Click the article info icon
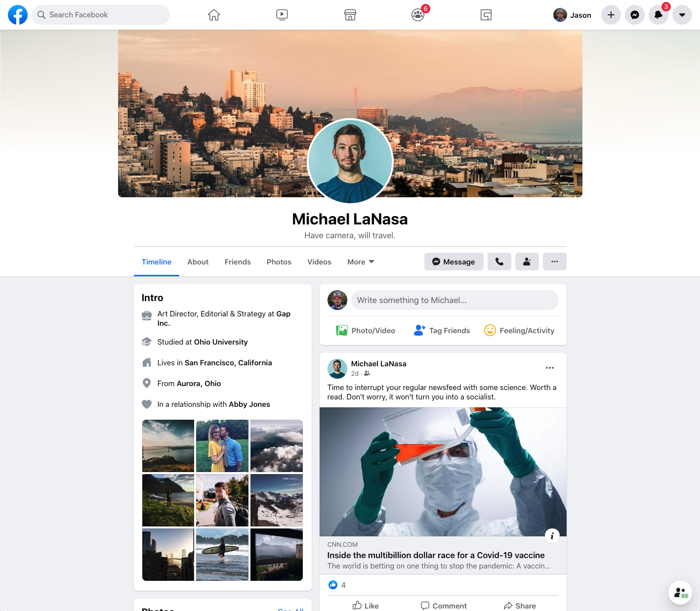 pyautogui.click(x=552, y=535)
